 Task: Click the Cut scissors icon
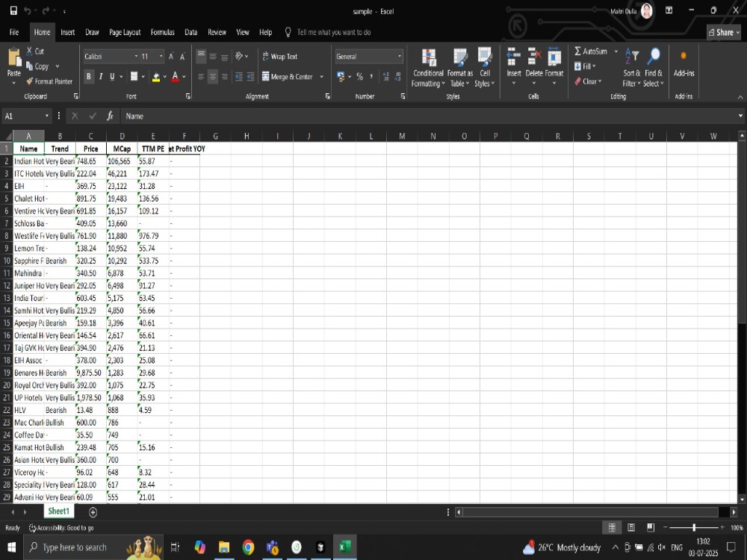click(30, 51)
